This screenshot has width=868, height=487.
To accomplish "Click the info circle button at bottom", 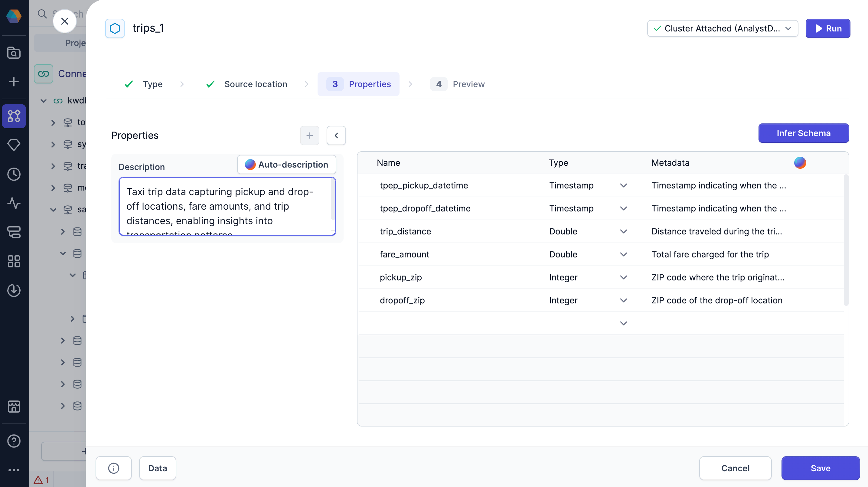I will pos(113,468).
